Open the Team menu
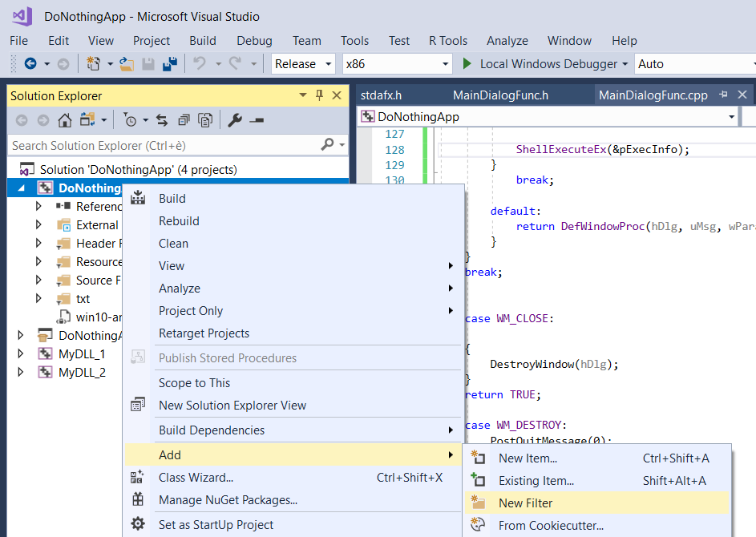This screenshot has width=756, height=537. 306,41
